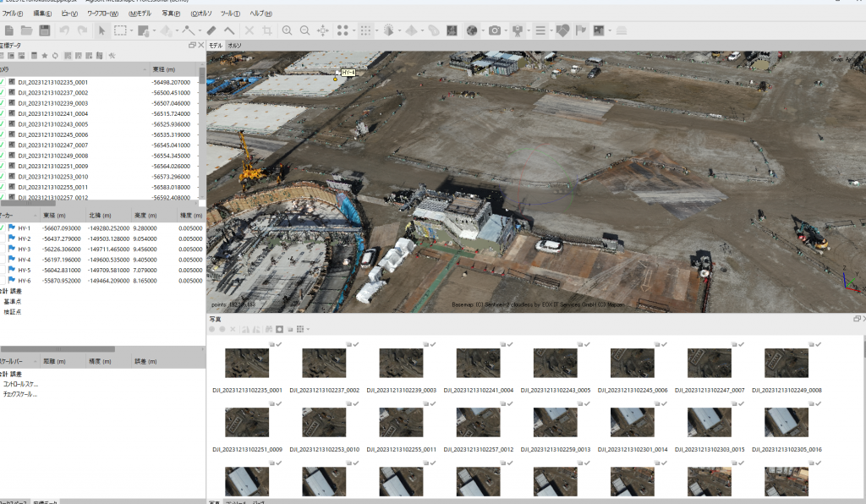Click the zoom in magnifier
Image resolution: width=866 pixels, height=504 pixels.
[288, 31]
